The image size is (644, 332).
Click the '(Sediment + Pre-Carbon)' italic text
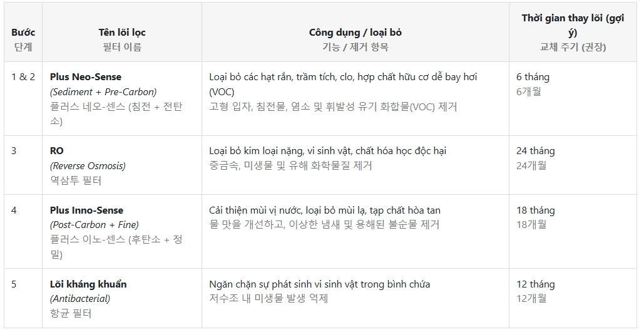coord(103,91)
